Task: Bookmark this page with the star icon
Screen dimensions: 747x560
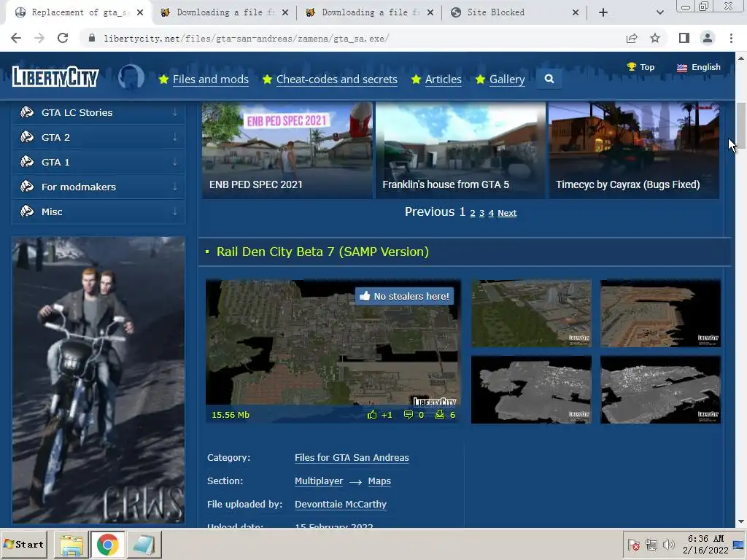Action: [x=655, y=38]
